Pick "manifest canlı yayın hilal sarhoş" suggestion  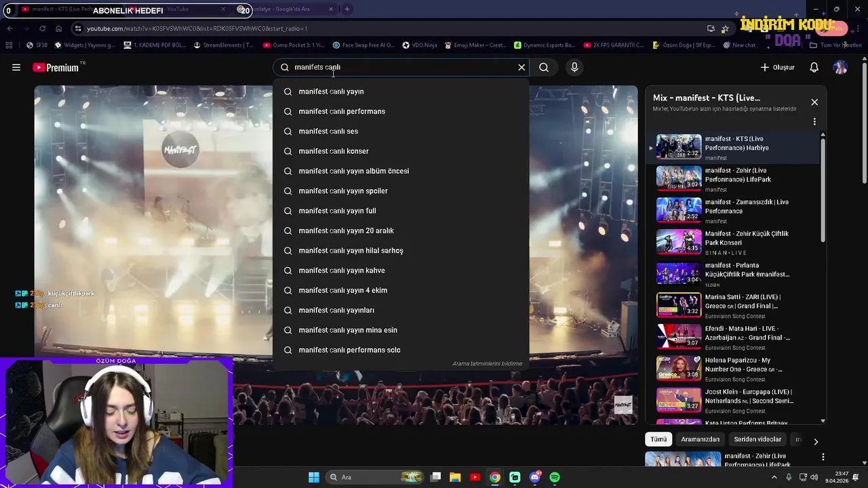[401, 250]
